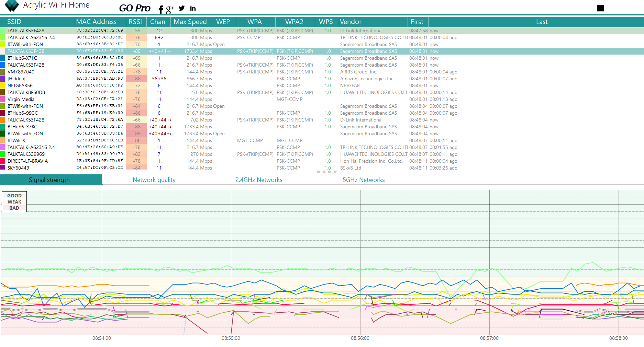
Task: Click the black stop scan square
Action: (x=600, y=8)
